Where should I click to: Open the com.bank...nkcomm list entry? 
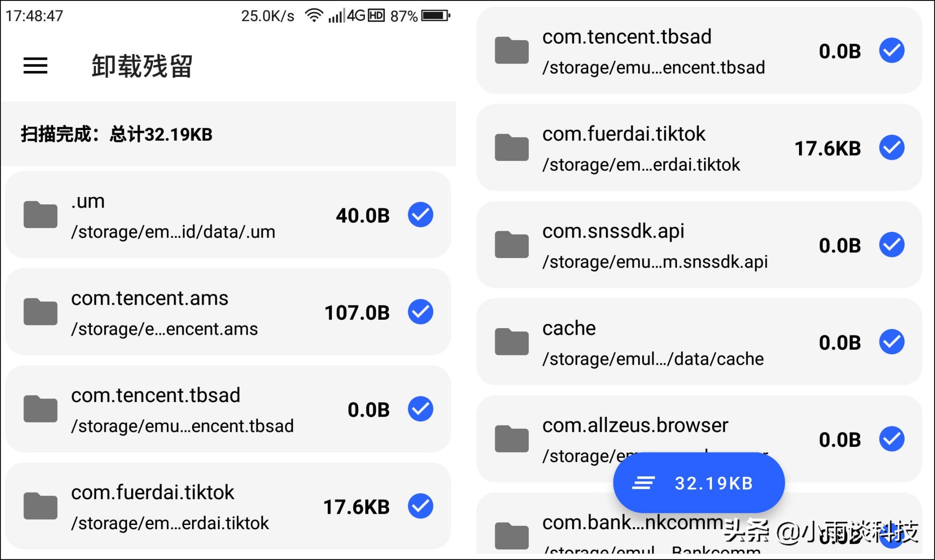point(631,524)
